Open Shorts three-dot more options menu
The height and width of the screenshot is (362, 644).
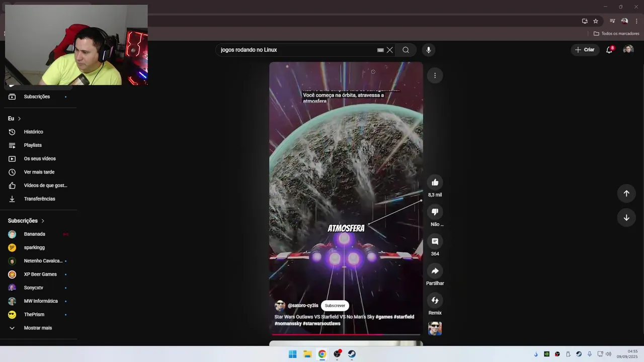tap(435, 75)
